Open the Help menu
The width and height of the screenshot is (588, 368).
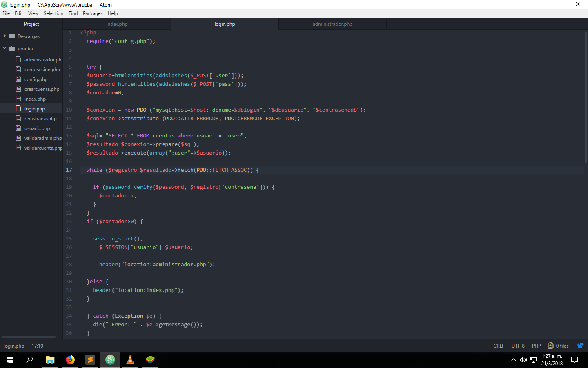(113, 13)
